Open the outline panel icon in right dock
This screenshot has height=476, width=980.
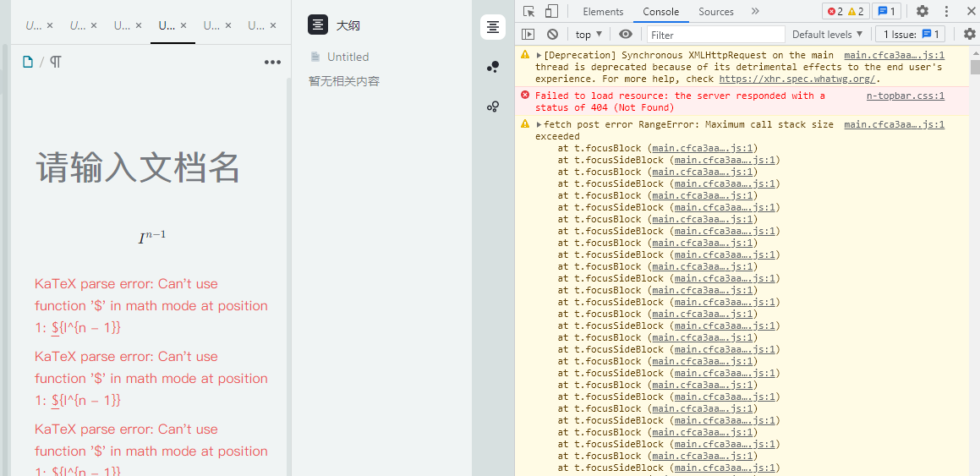point(493,27)
